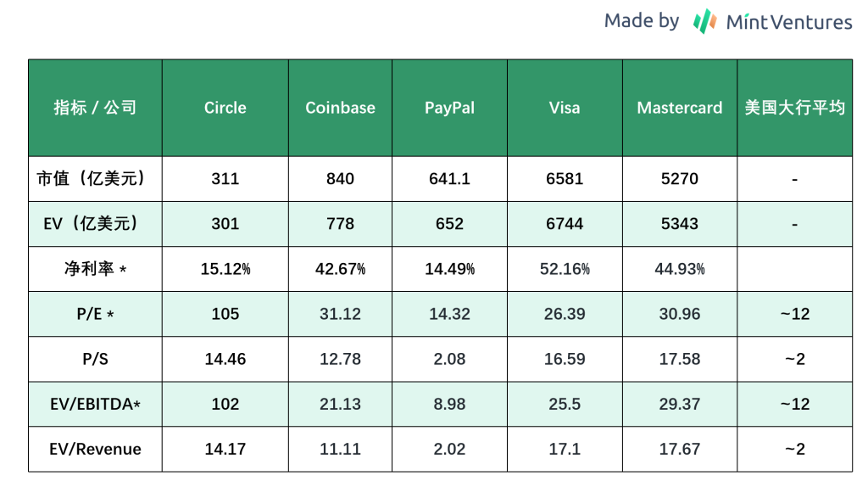Click the PayPal column header
The image size is (868, 498).
449,108
